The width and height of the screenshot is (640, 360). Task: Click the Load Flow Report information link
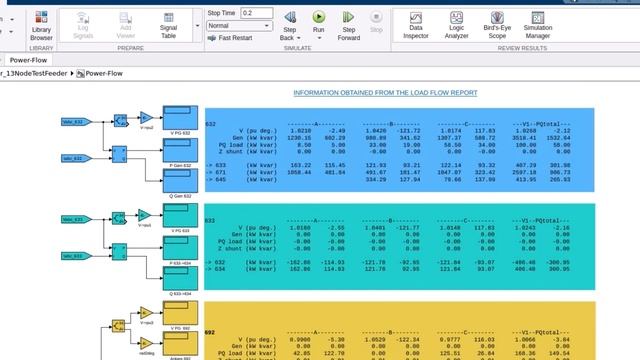[385, 93]
